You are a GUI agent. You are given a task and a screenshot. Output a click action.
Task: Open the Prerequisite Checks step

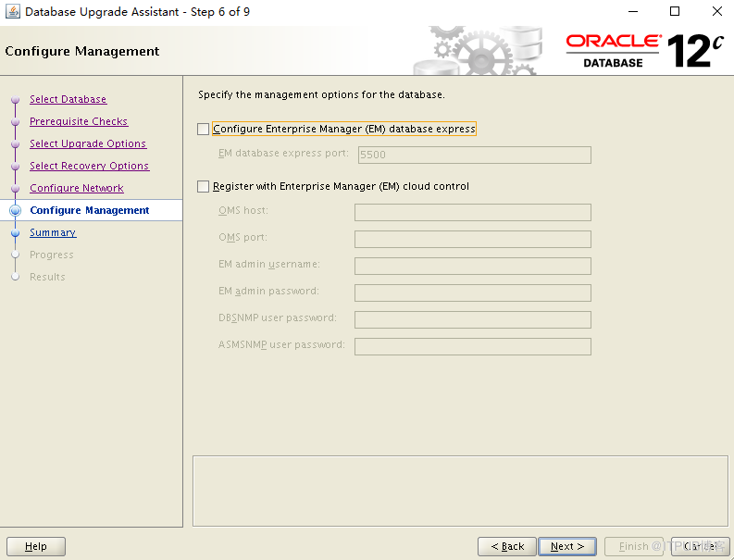click(x=79, y=121)
